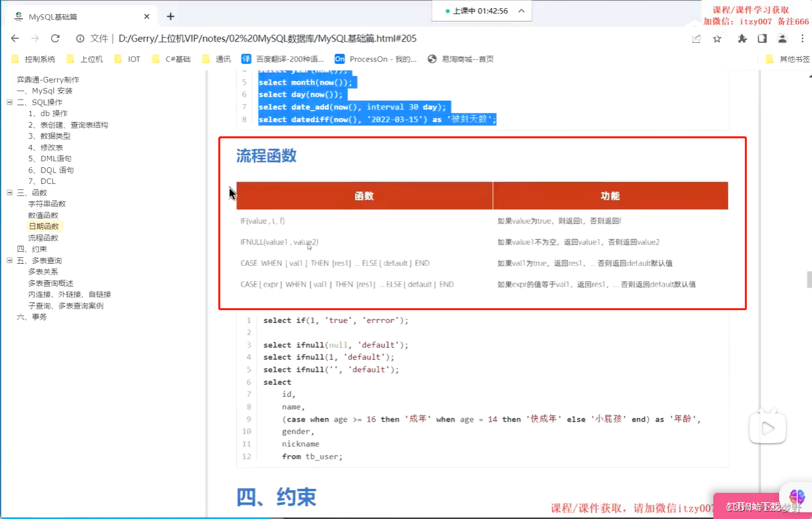Click the share page icon
The width and height of the screenshot is (812, 519).
[x=695, y=39]
